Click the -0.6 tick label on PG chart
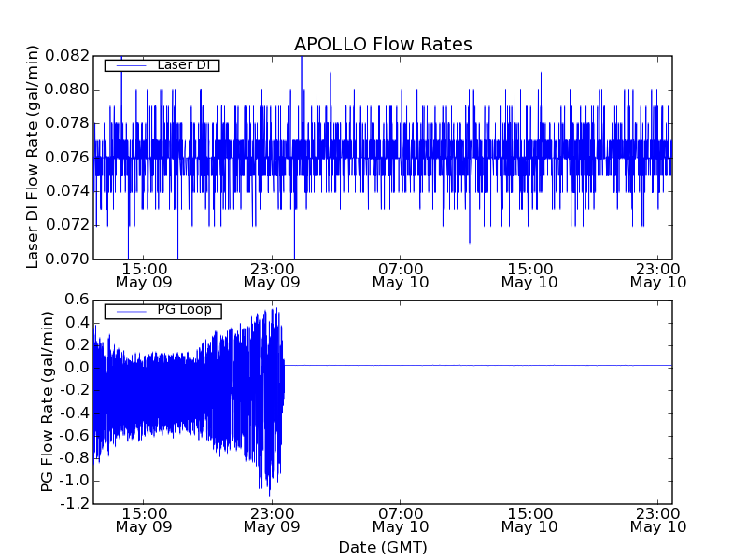The image size is (747, 560). [75, 435]
